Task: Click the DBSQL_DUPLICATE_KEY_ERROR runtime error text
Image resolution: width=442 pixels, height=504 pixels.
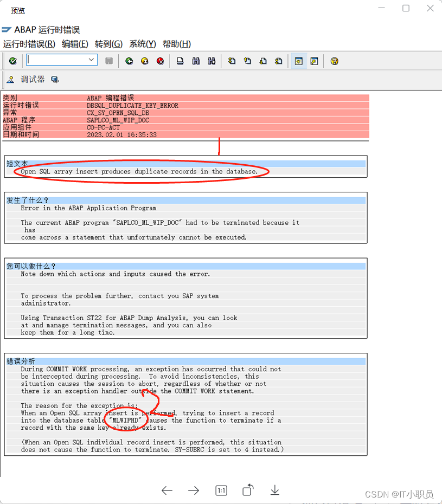Action: (x=132, y=106)
